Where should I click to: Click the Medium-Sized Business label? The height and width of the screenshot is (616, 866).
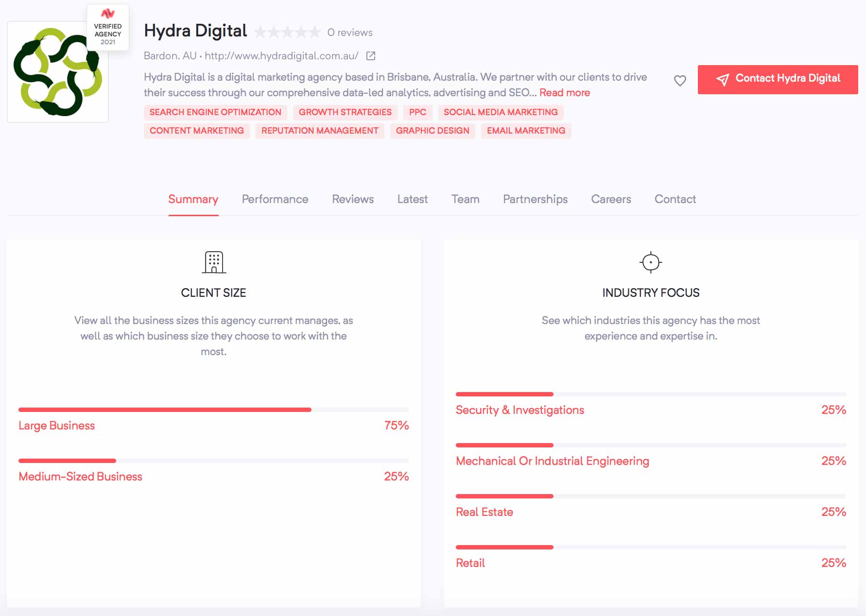(x=81, y=477)
